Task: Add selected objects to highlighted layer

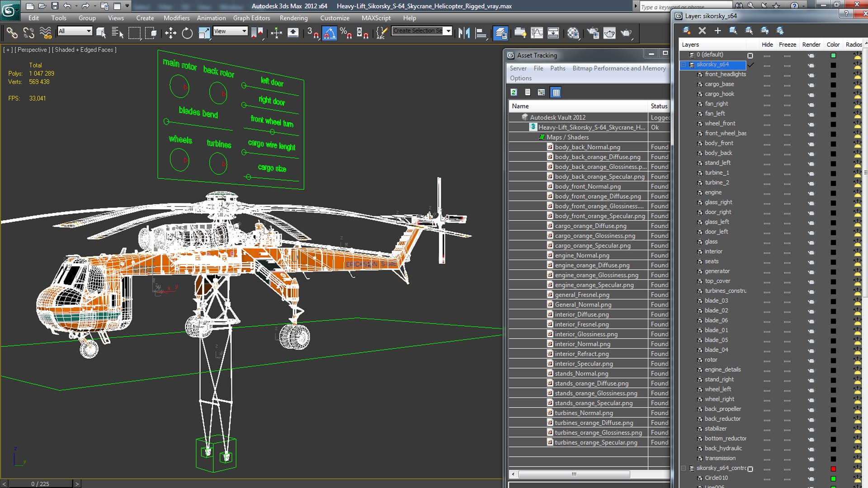Action: [x=717, y=30]
